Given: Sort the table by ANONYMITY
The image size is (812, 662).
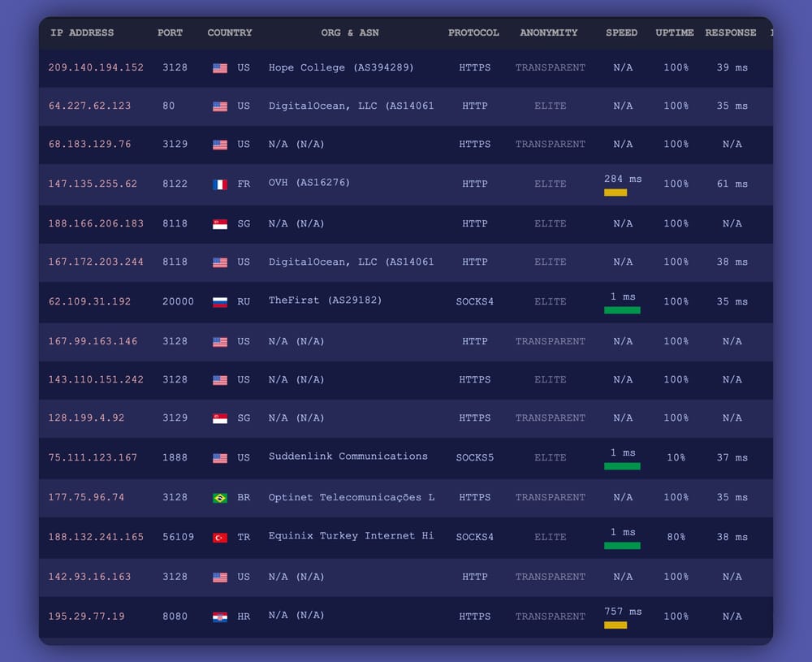Looking at the screenshot, I should (549, 32).
